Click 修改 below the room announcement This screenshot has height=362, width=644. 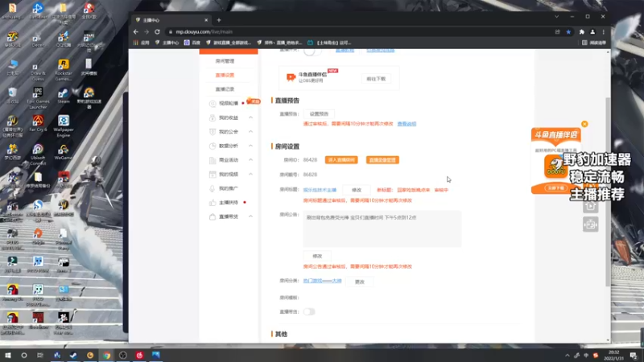[x=317, y=256]
